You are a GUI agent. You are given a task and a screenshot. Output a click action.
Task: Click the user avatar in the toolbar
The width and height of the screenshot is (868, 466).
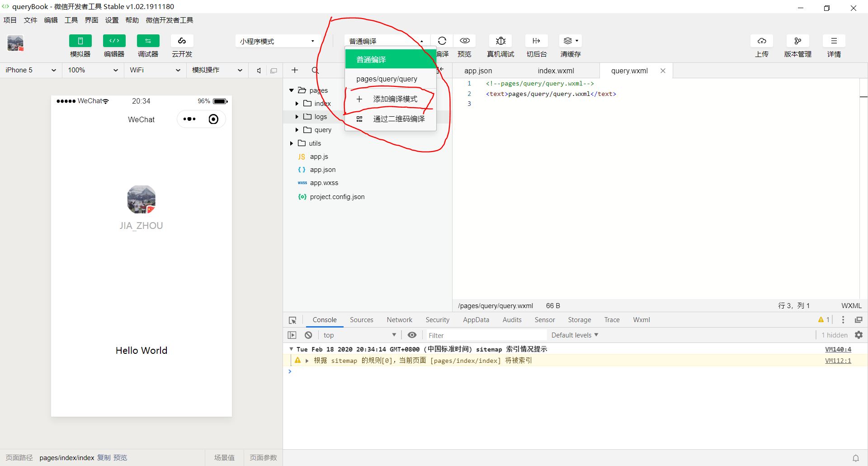coord(15,43)
